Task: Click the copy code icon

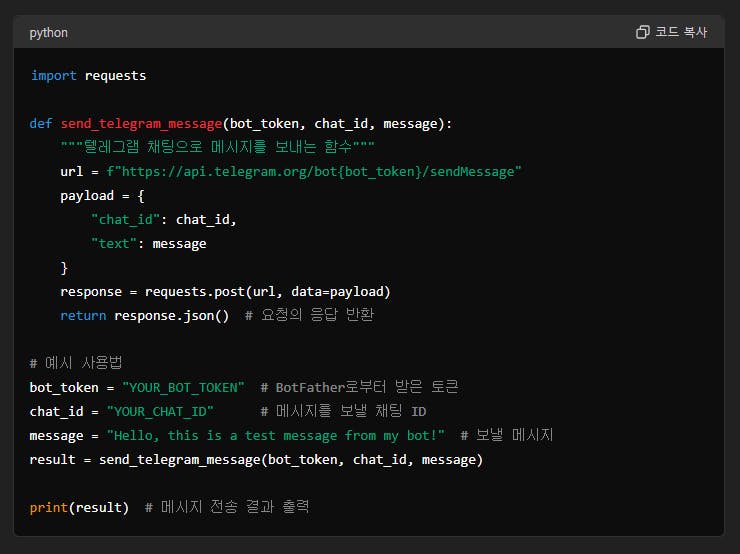Action: coord(643,32)
